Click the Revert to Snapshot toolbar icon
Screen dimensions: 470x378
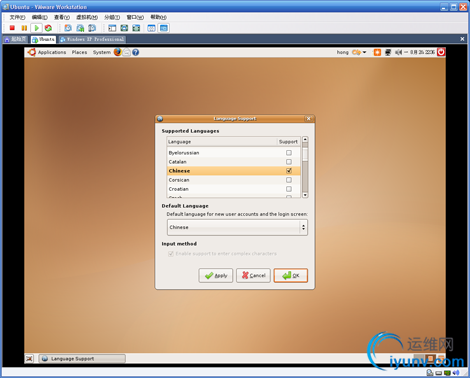pos(80,28)
